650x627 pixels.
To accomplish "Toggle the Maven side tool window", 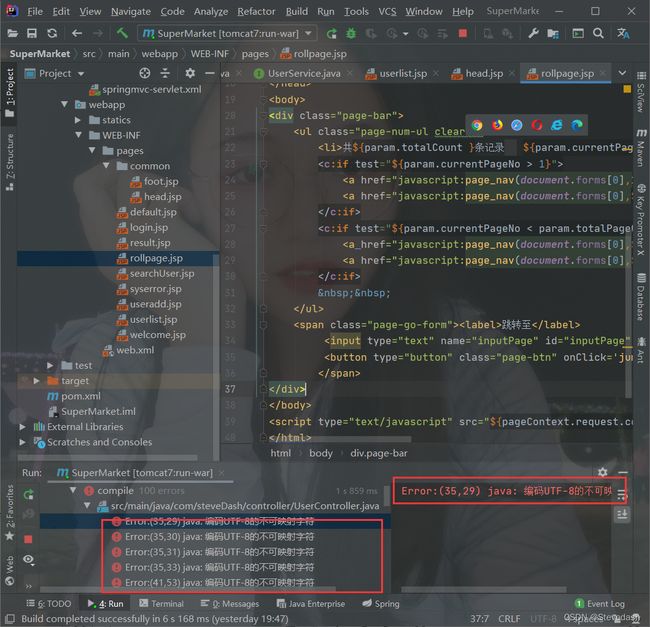I will 641,148.
